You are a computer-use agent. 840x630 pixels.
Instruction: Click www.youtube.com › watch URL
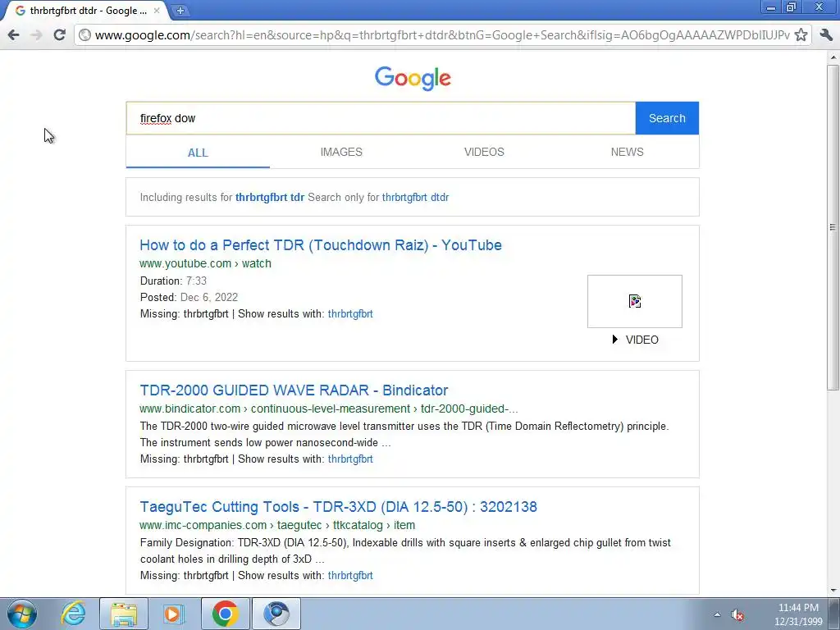click(x=205, y=263)
